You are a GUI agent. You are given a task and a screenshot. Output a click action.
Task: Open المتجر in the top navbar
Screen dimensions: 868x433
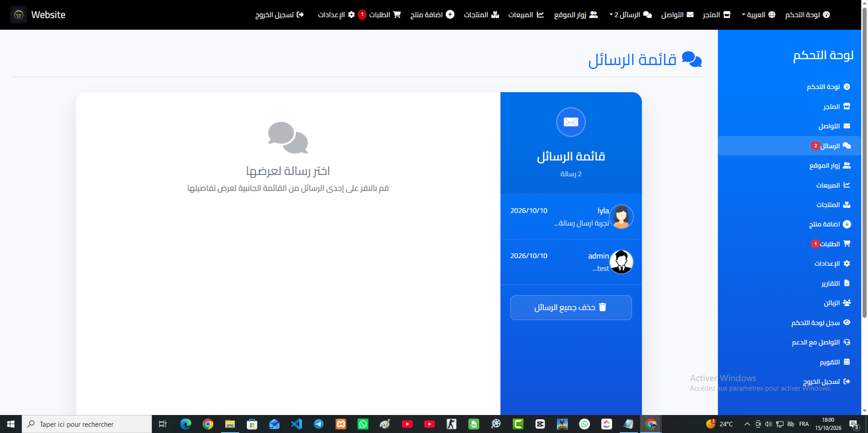716,15
